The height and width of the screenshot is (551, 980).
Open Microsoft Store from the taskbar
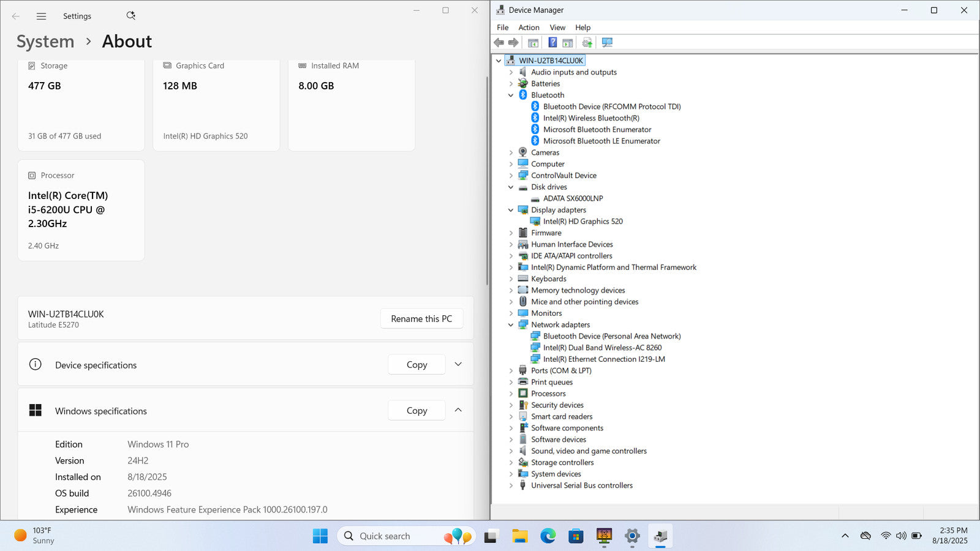576,536
